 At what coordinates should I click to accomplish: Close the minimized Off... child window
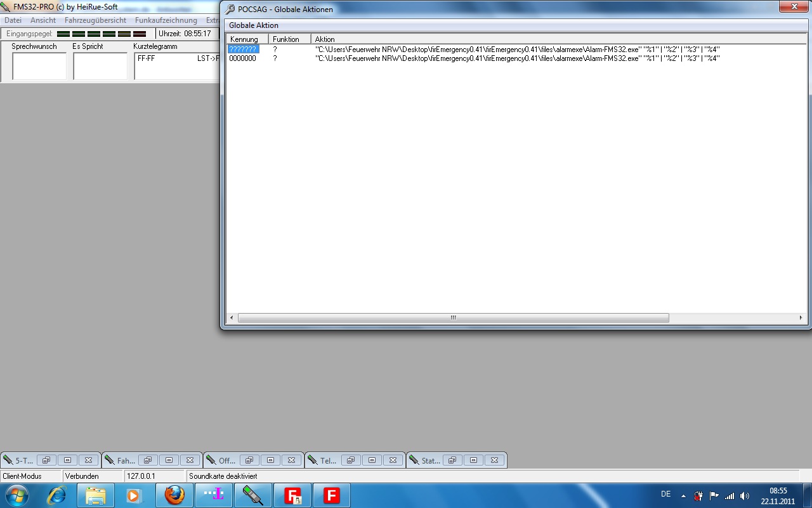[x=291, y=460]
